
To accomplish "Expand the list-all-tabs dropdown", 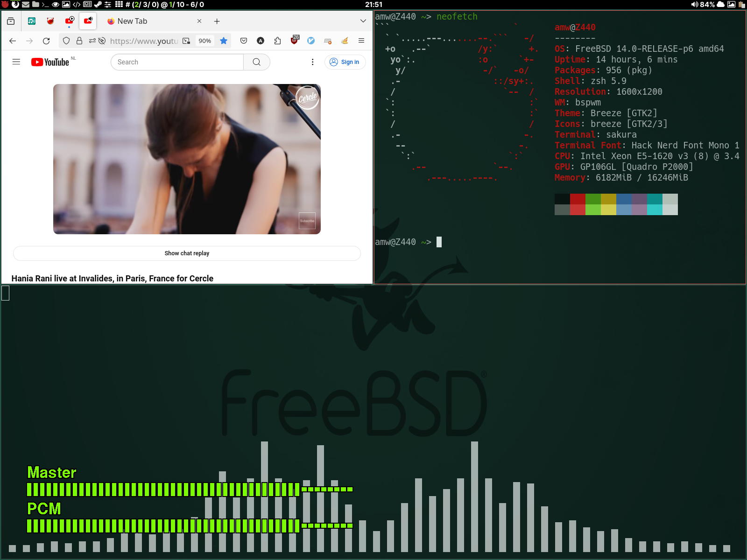I will (x=363, y=21).
